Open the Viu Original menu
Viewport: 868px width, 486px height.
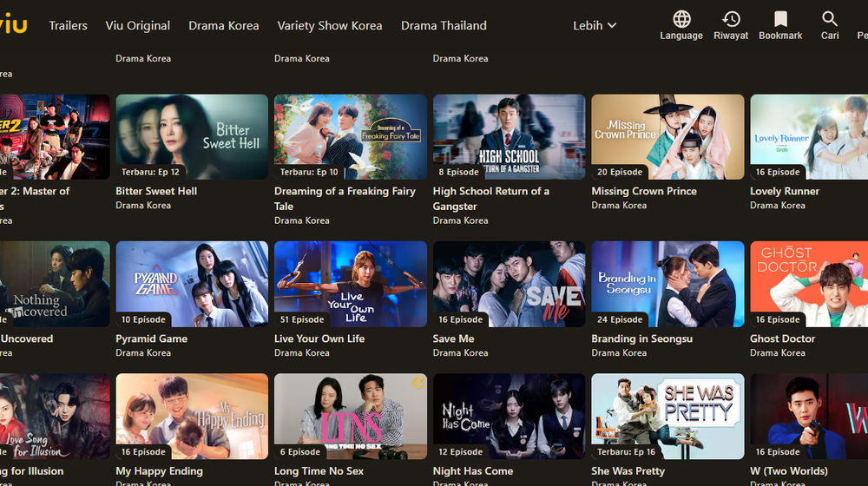tap(138, 25)
